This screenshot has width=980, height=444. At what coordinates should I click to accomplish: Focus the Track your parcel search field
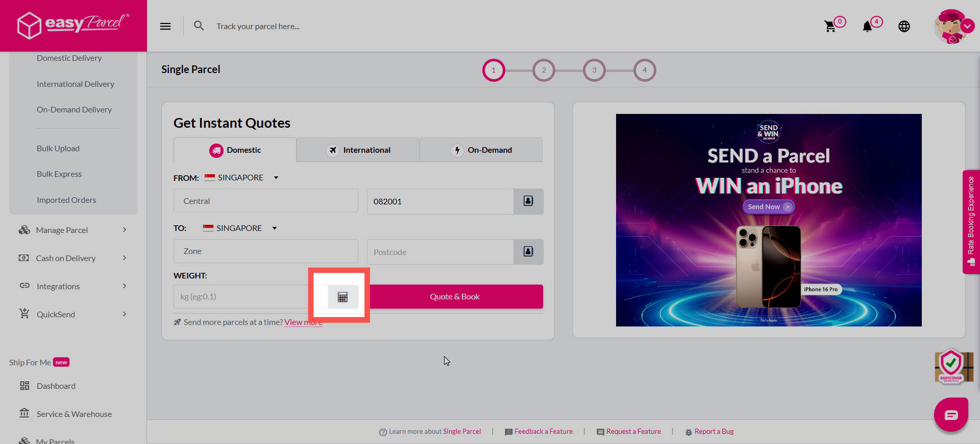coord(258,27)
